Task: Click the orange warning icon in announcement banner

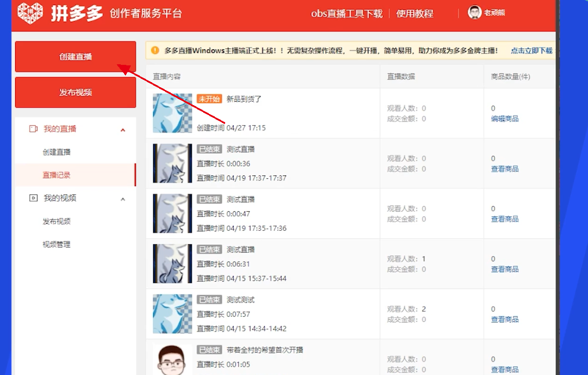Action: (155, 50)
